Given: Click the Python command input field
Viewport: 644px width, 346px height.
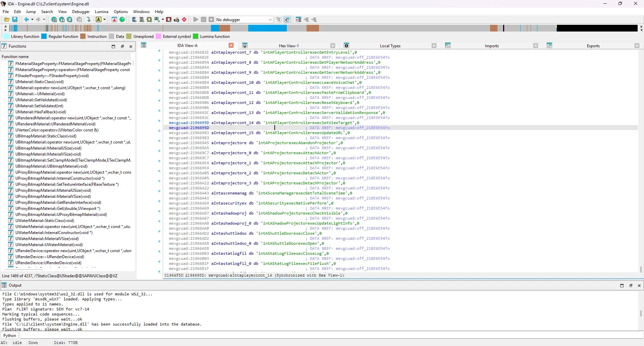Looking at the screenshot, I should pos(331,336).
